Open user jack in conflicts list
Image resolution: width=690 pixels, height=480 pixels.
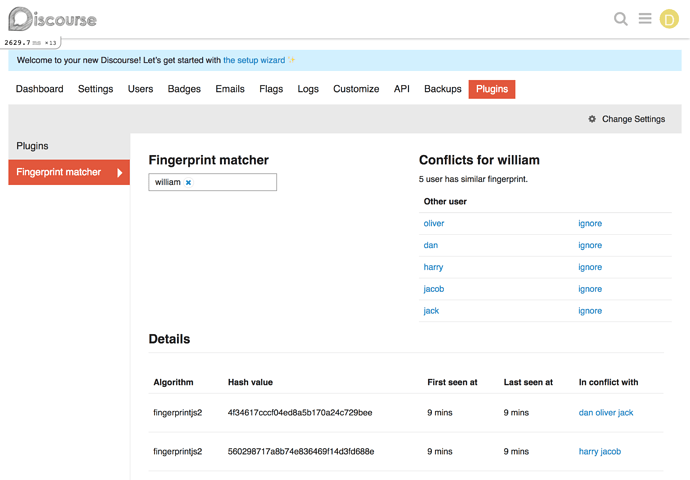point(431,311)
